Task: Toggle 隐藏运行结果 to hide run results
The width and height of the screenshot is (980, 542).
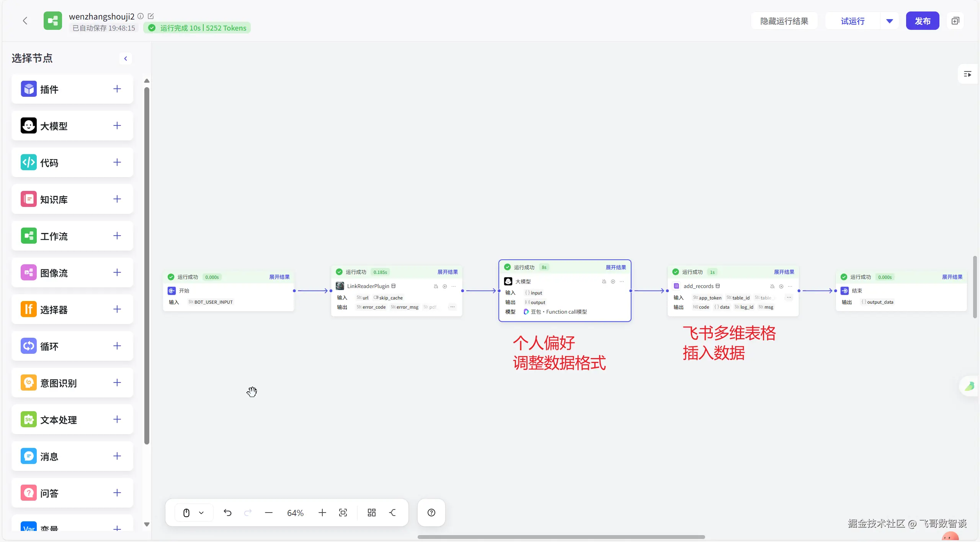Action: pyautogui.click(x=784, y=21)
